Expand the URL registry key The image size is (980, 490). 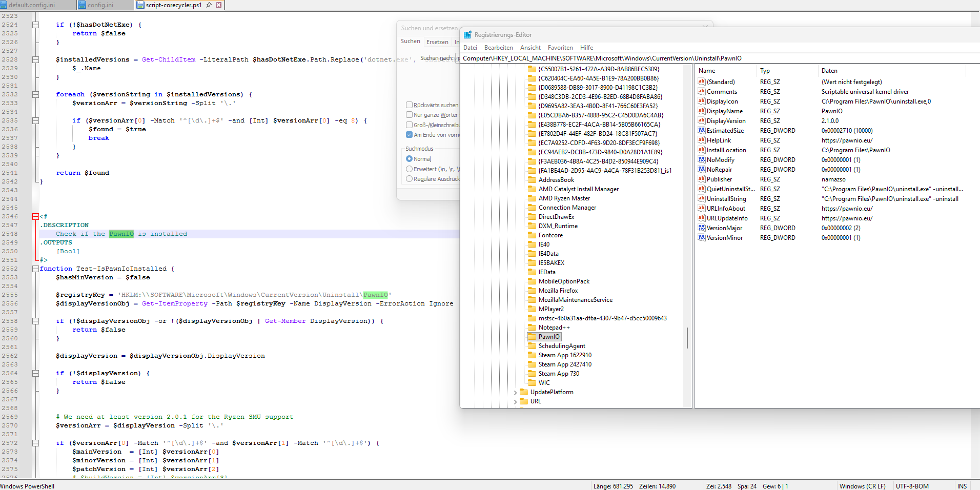click(515, 401)
